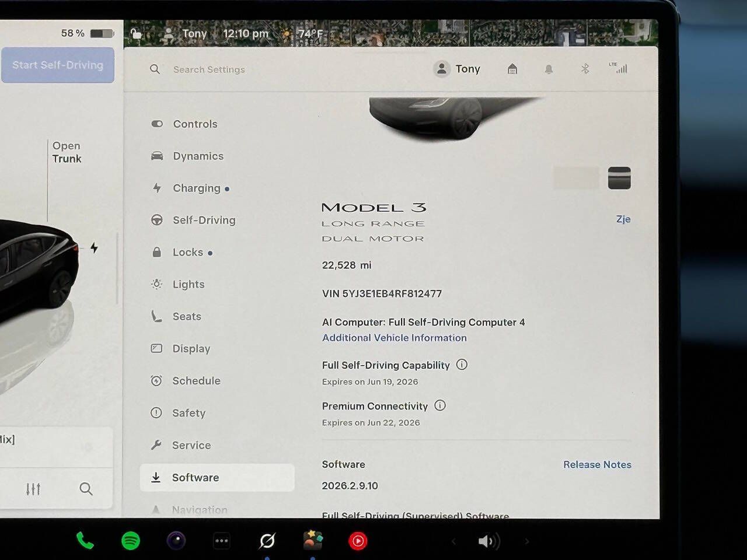Select the Software menu item
This screenshot has height=560, width=747.
(217, 477)
